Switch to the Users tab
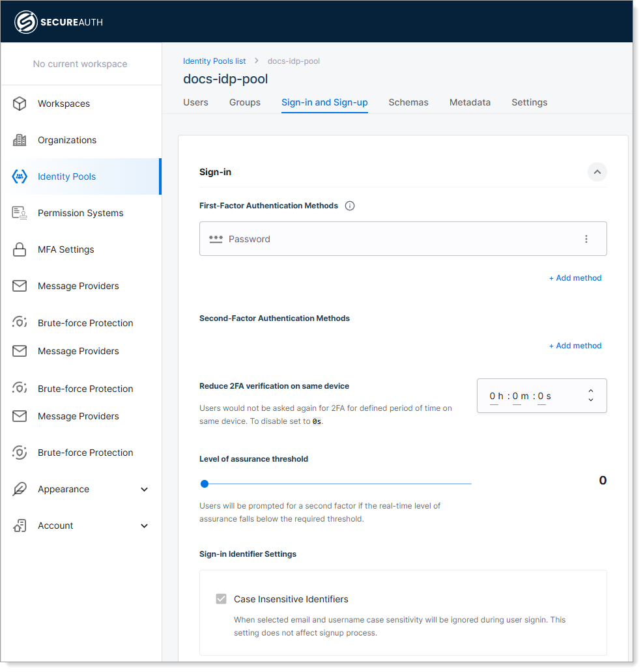643x672 pixels. coord(195,102)
